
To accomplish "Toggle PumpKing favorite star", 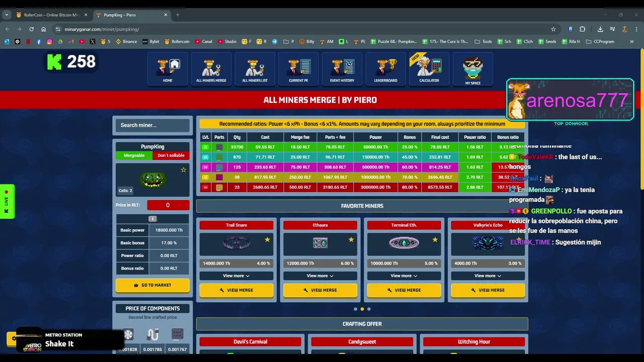I will click(183, 170).
